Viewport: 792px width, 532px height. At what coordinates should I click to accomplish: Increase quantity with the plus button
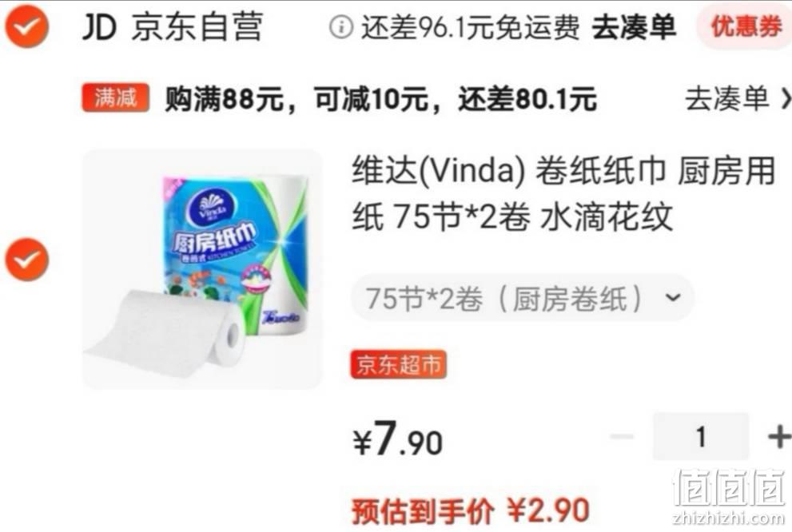pyautogui.click(x=779, y=436)
